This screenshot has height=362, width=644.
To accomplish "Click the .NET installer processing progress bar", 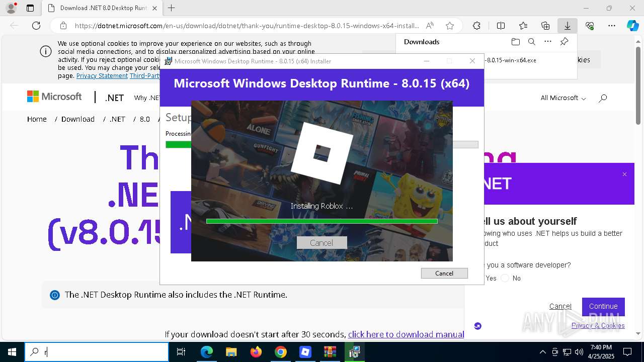I will [x=322, y=145].
